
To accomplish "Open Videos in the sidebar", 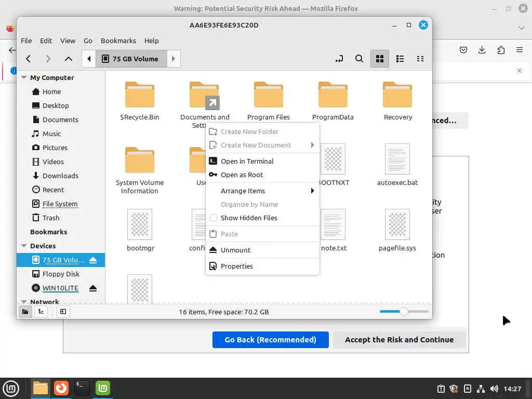I will (x=54, y=162).
